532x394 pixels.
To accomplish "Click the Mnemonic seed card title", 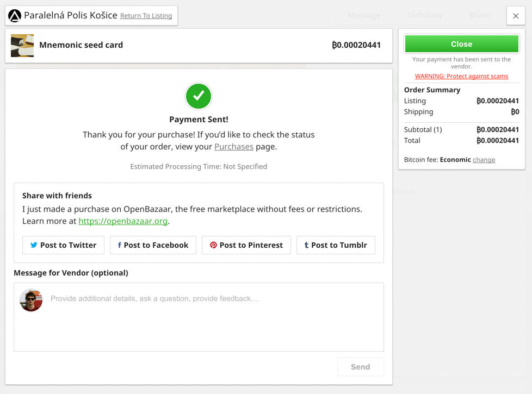I will [x=81, y=45].
